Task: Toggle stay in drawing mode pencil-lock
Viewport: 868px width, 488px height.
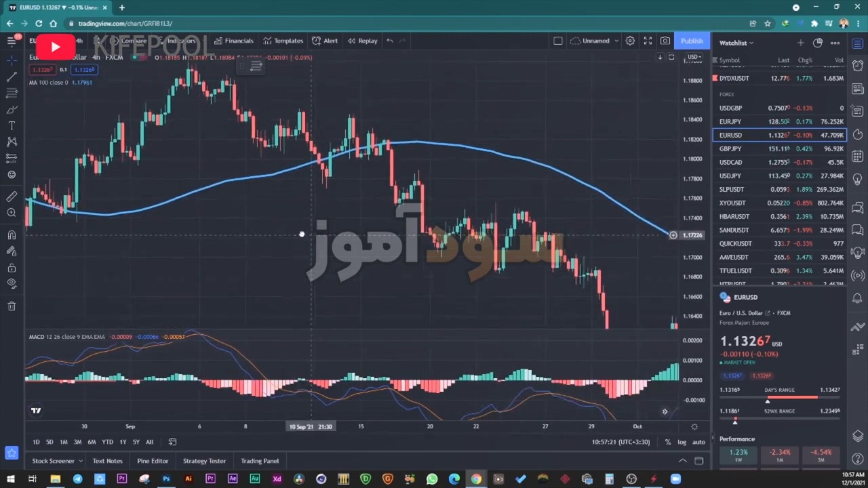Action: pos(12,251)
